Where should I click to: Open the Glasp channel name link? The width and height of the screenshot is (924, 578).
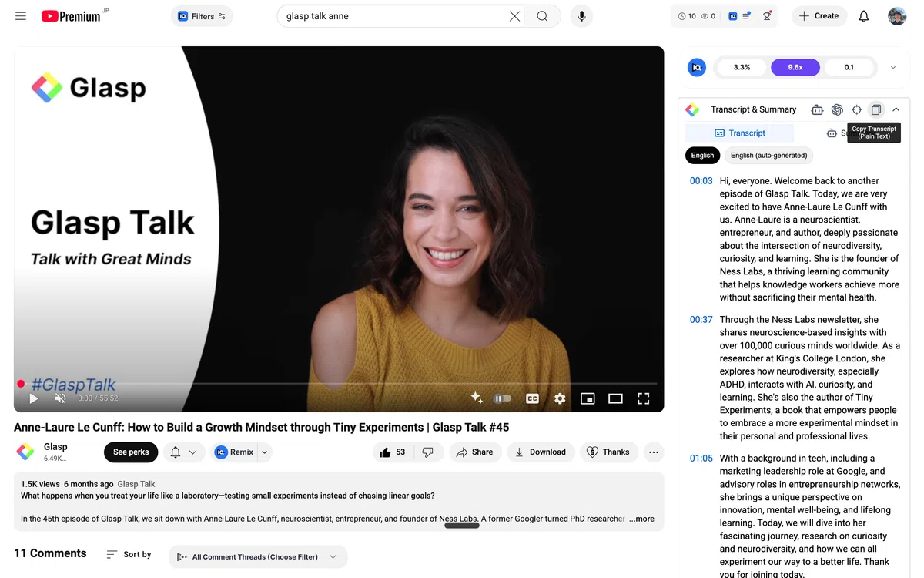tap(55, 447)
